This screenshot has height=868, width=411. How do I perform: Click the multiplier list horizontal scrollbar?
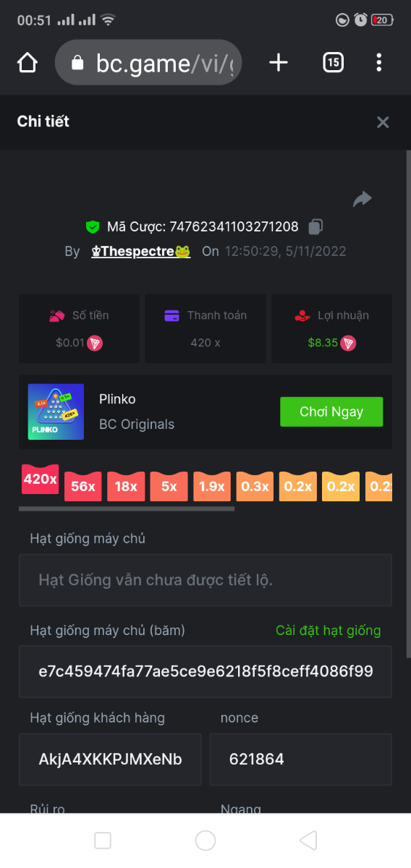point(127,509)
